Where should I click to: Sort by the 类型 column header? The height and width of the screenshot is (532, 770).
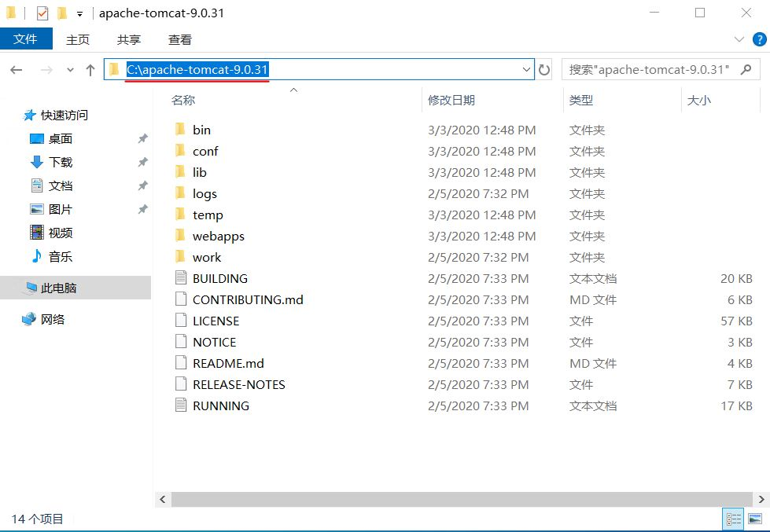(x=581, y=100)
